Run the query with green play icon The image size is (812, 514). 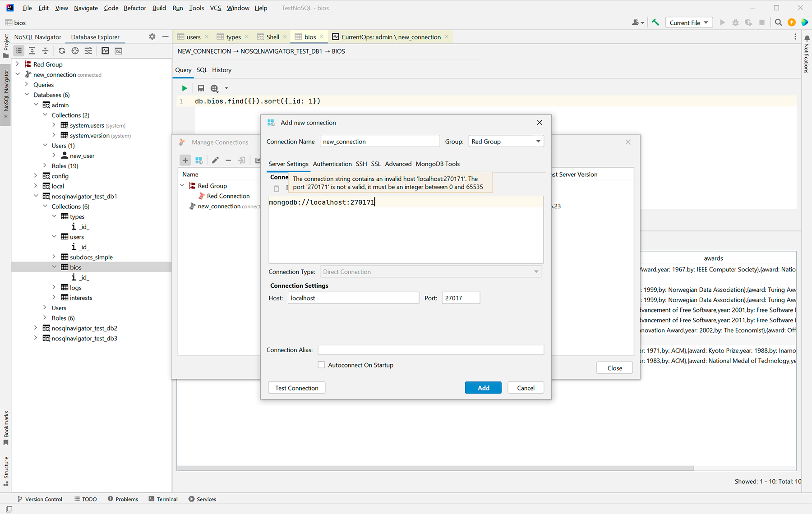tap(184, 88)
